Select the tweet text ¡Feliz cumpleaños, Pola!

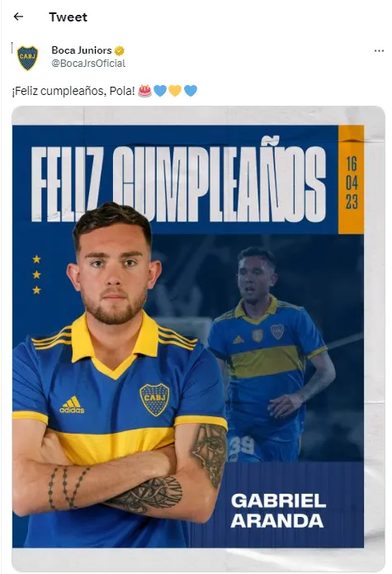[73, 90]
